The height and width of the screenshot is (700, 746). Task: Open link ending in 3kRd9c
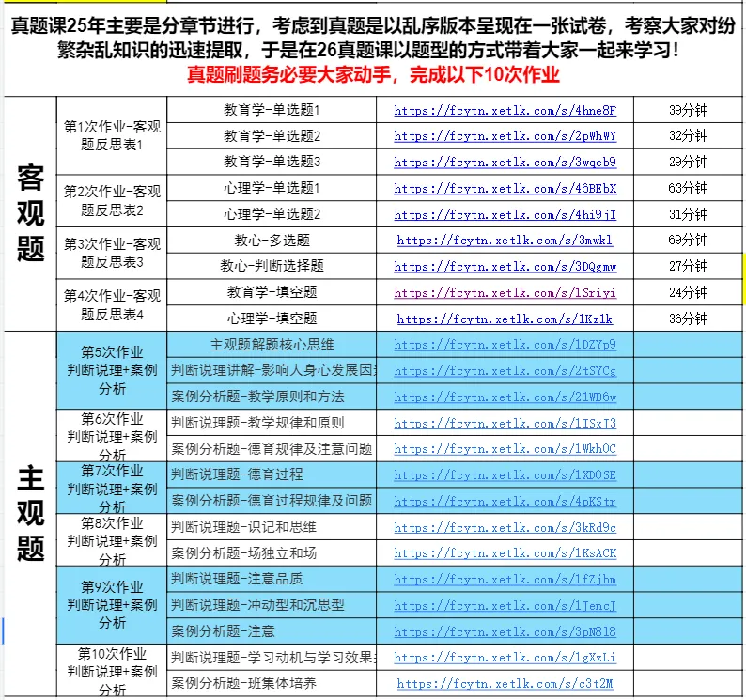pos(505,527)
